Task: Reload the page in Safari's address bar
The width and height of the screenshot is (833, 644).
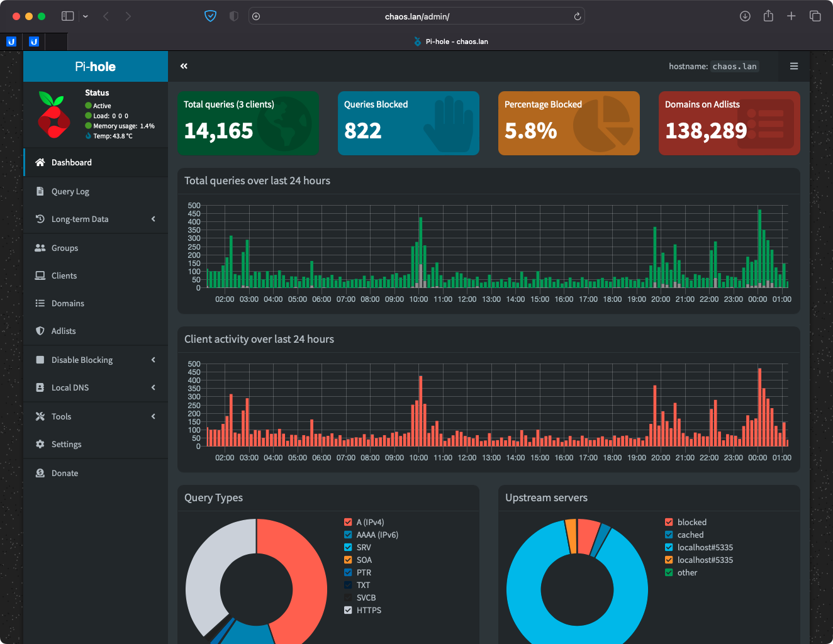Action: click(577, 16)
